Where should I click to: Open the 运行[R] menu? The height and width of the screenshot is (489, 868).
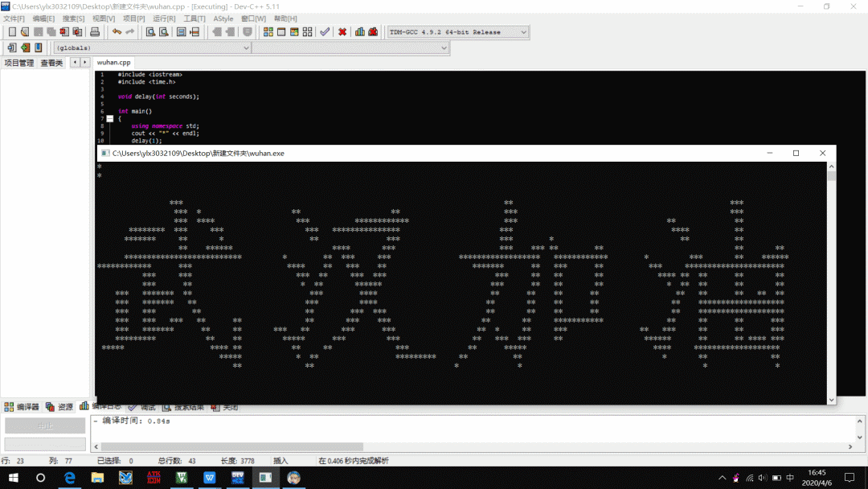coord(164,18)
